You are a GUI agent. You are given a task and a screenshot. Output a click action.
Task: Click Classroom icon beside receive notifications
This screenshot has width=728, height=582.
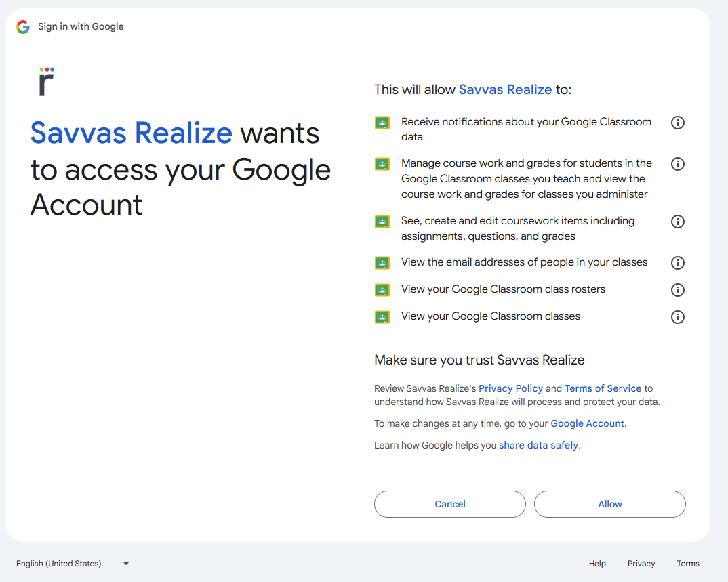click(382, 123)
